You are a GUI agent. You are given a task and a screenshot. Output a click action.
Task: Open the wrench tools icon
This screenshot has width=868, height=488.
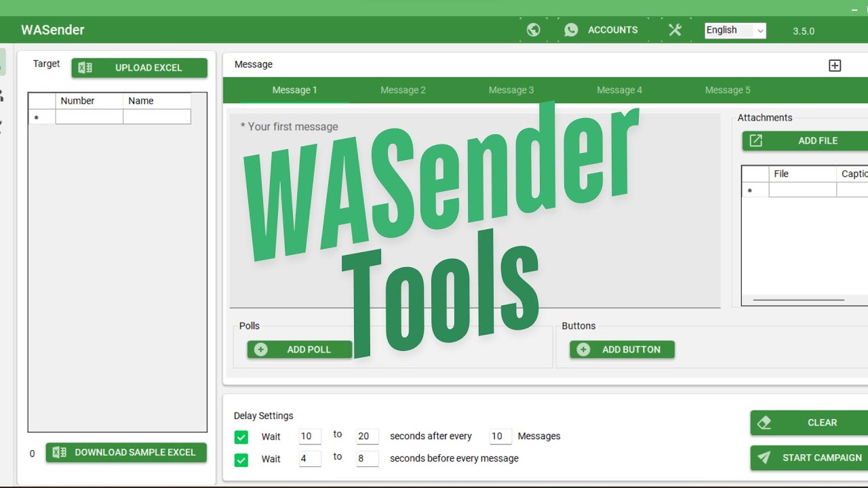pos(675,30)
